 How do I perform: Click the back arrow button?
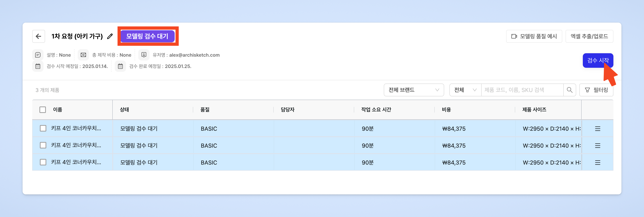[x=38, y=36]
